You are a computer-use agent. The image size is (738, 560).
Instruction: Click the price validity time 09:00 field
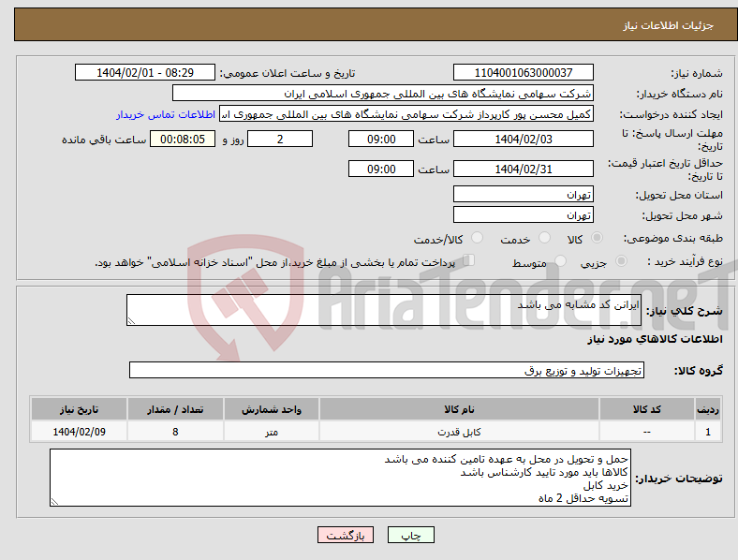381,169
